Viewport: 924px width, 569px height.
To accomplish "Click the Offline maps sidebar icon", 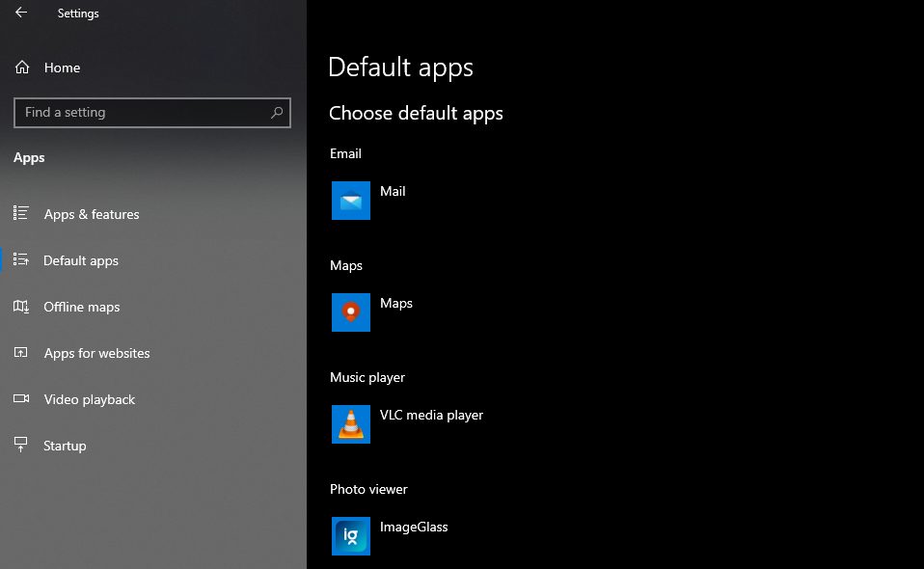I will [20, 307].
